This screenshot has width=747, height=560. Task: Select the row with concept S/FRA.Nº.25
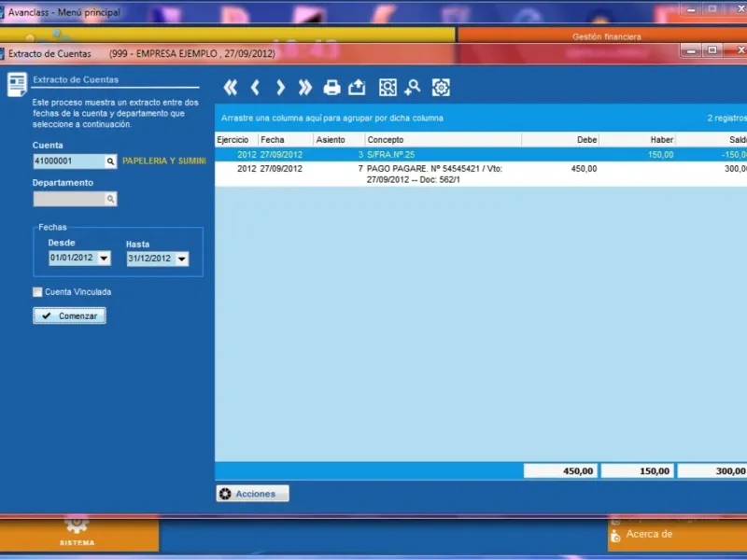tap(481, 155)
